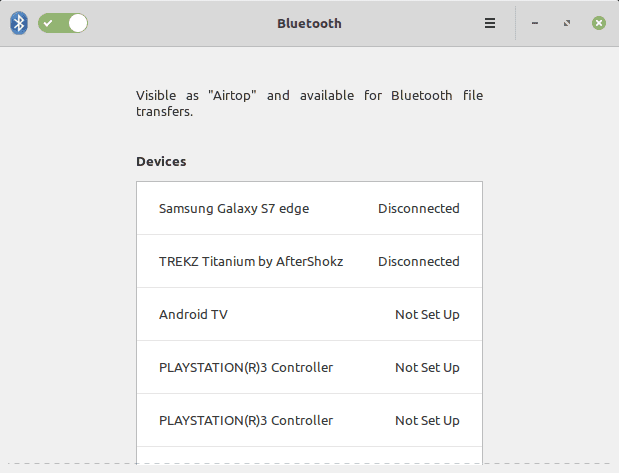Click the Bluetooth window title text
Image resolution: width=619 pixels, height=473 pixels.
pyautogui.click(x=309, y=23)
